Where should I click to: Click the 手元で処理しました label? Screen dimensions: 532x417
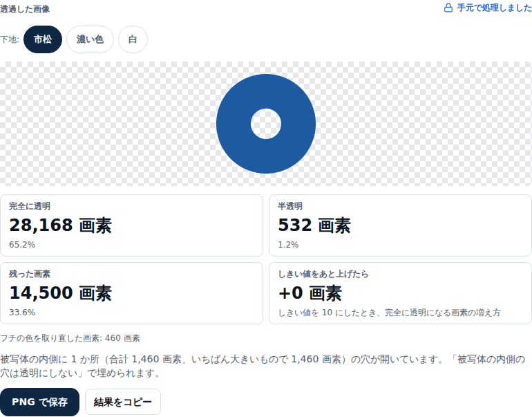494,8
